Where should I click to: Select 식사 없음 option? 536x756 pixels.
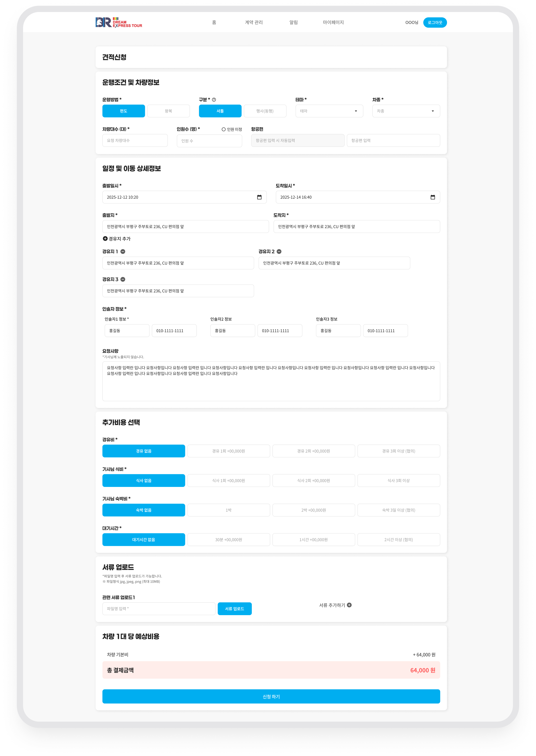(144, 480)
